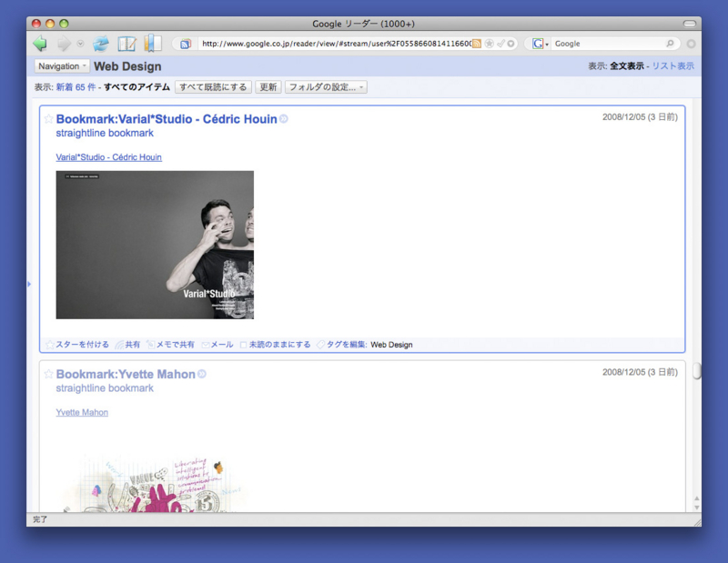Open フォルダの設定 dropdown
The width and height of the screenshot is (728, 563).
[326, 86]
